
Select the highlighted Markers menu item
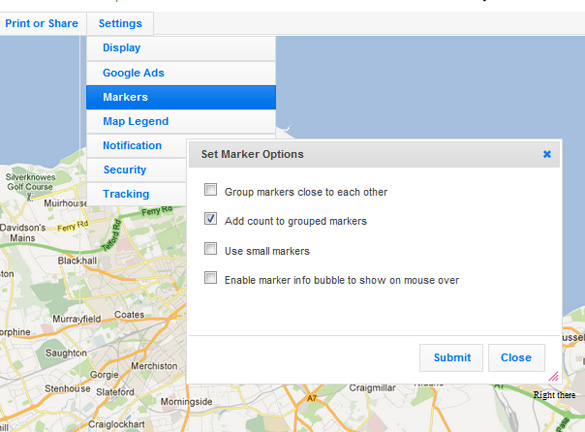tap(181, 97)
